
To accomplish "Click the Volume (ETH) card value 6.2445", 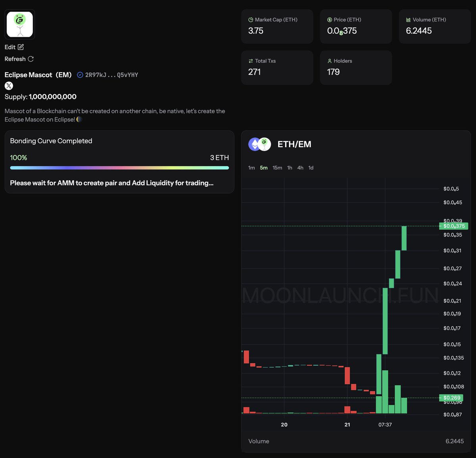I will [x=419, y=31].
